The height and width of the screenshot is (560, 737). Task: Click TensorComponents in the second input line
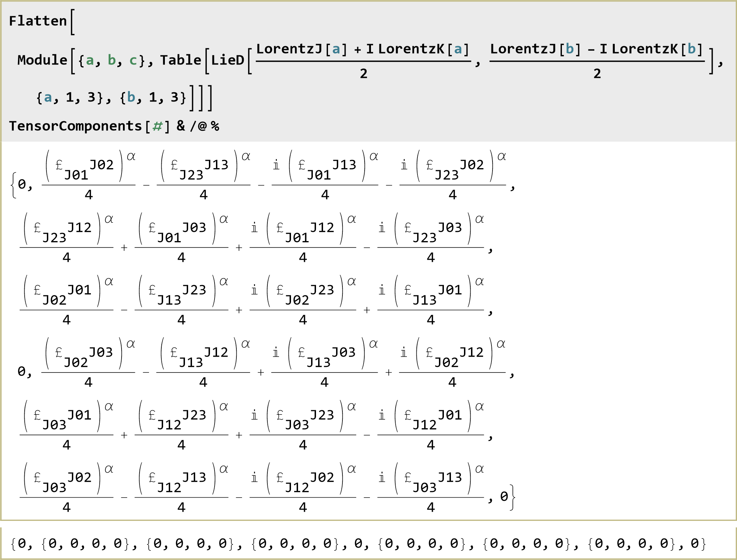click(x=75, y=126)
